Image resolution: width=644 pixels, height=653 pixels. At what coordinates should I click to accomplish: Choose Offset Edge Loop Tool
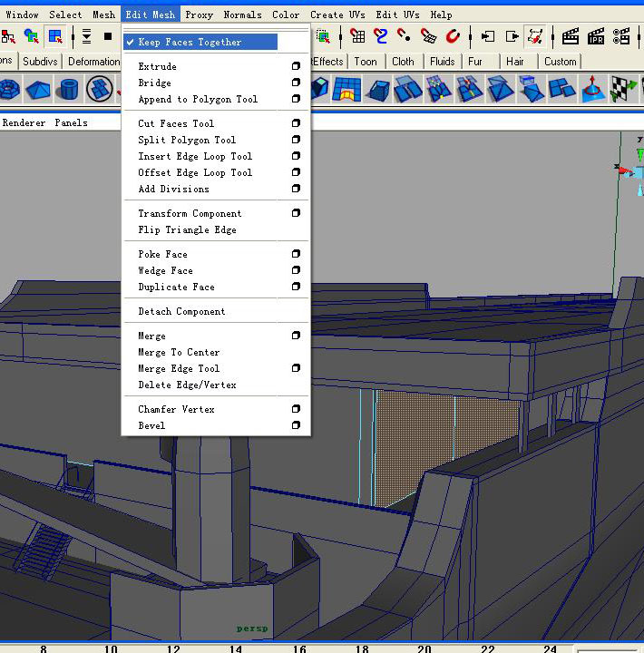click(x=195, y=172)
